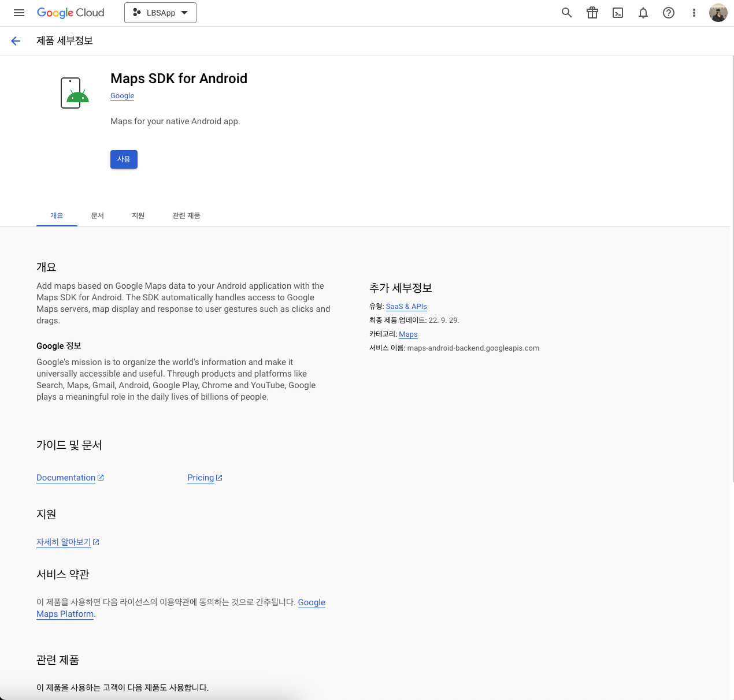Click the page vertical scrollbar
Screen dimensions: 734x700
733,269
